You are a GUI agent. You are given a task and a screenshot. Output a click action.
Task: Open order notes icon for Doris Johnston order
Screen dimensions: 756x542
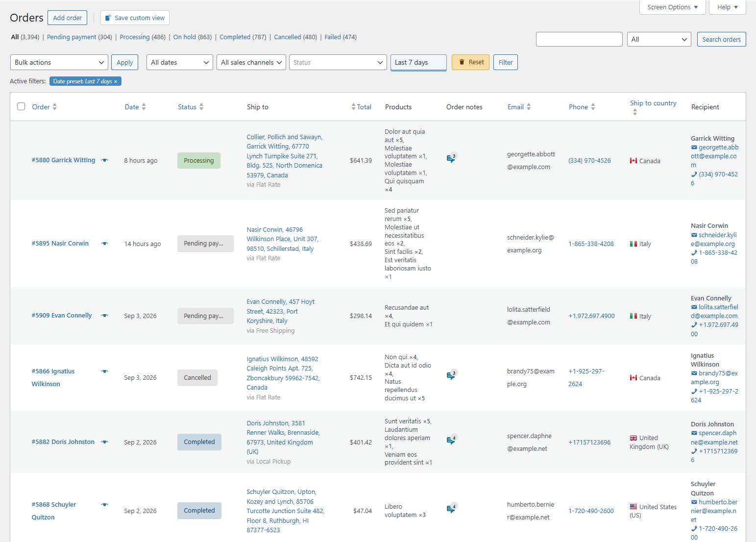pyautogui.click(x=451, y=440)
